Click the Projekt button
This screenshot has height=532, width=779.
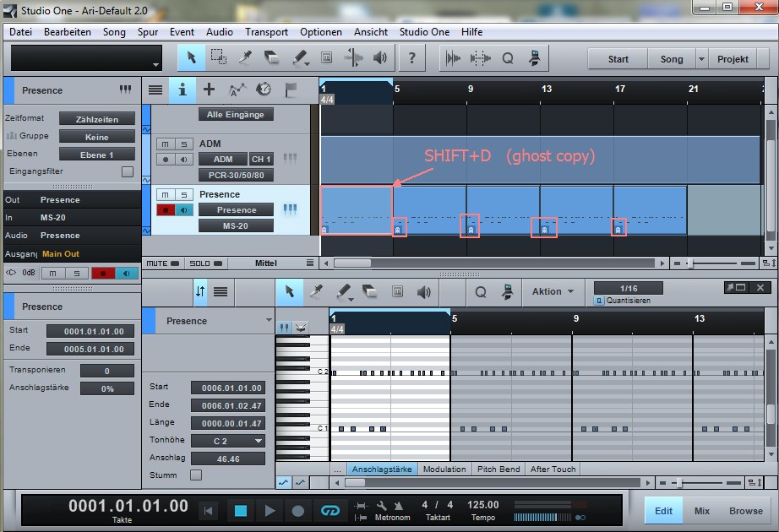[733, 59]
